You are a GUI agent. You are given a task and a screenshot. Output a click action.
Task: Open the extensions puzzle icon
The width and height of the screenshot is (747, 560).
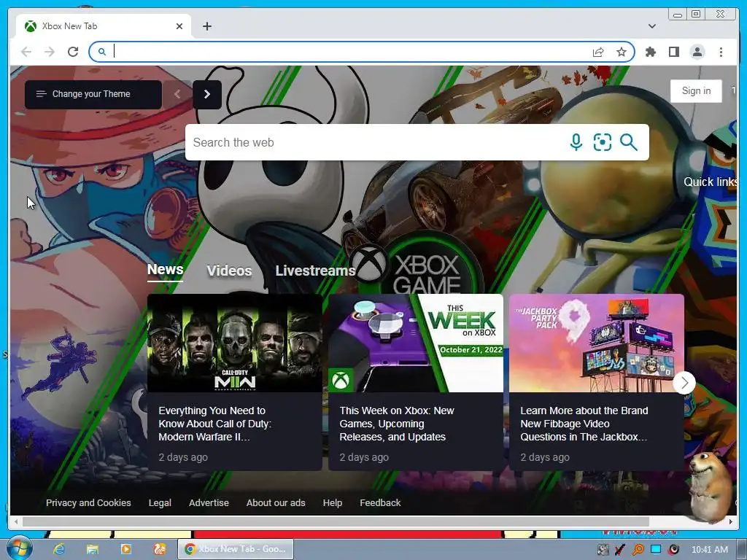(x=650, y=52)
